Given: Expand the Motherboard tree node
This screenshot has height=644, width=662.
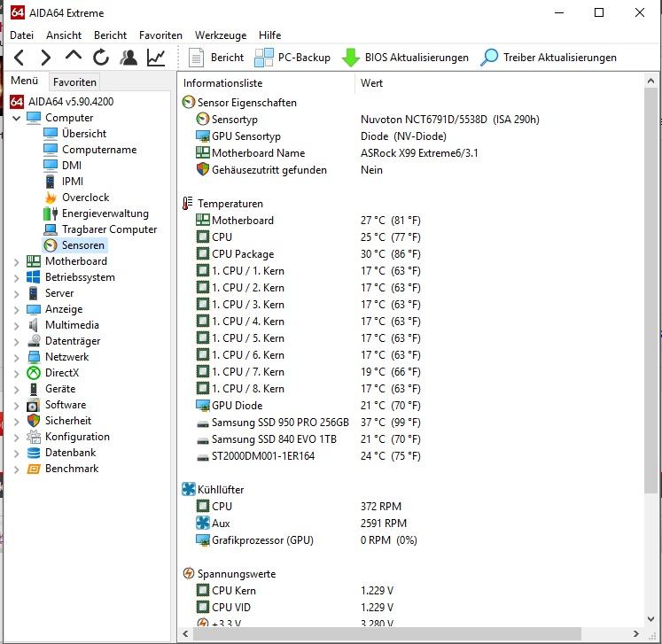Looking at the screenshot, I should (17, 262).
